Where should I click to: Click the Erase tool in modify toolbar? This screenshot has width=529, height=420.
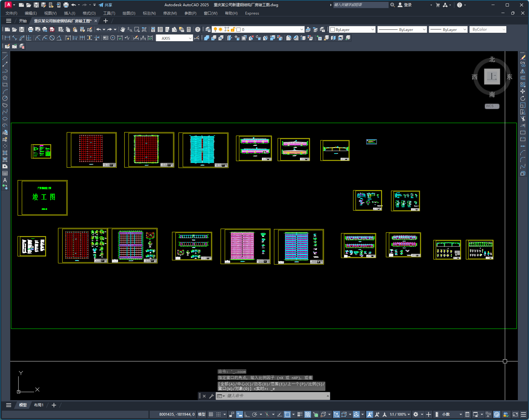point(523,57)
